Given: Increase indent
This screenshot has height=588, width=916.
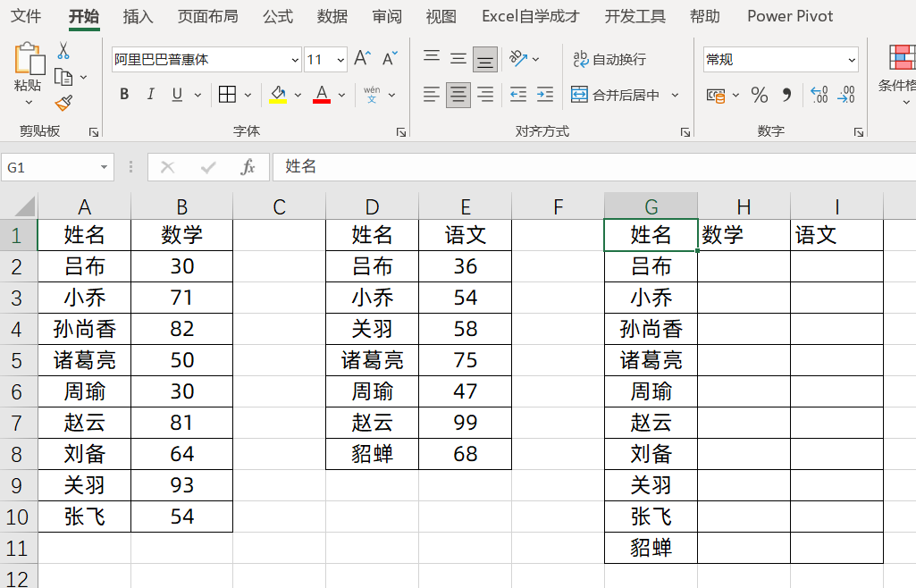Looking at the screenshot, I should (x=545, y=94).
